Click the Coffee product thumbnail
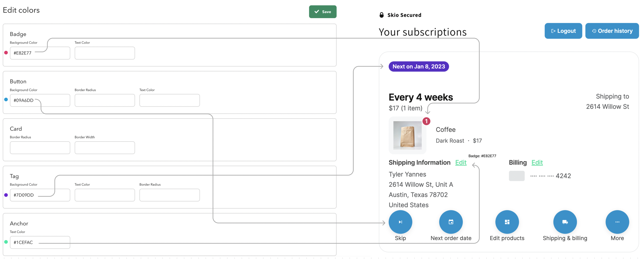 407,135
